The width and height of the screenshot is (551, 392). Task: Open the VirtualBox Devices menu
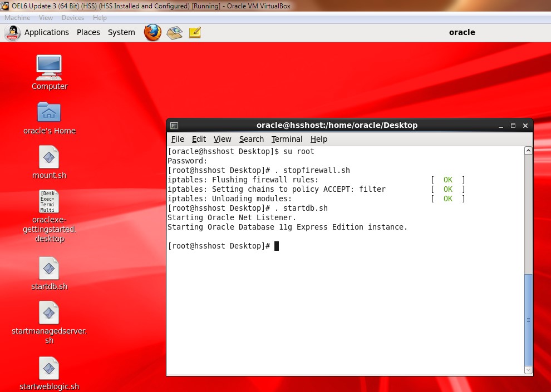pos(73,18)
